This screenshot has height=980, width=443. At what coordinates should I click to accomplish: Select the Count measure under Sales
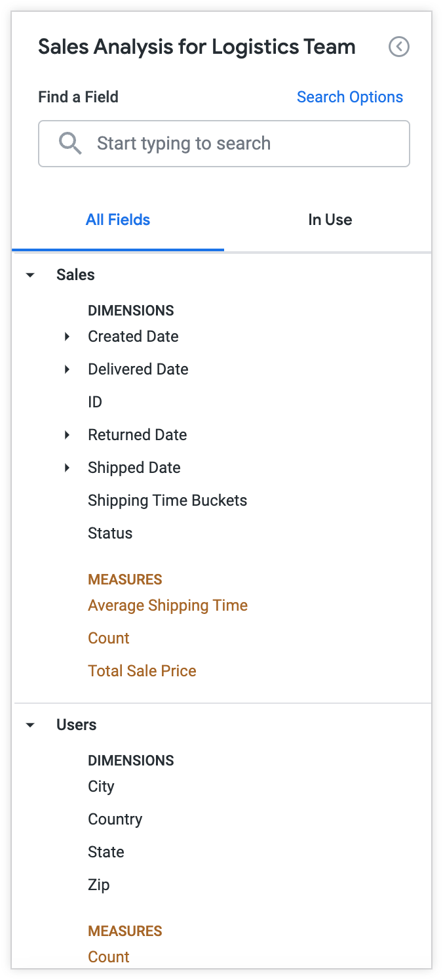pyautogui.click(x=108, y=638)
